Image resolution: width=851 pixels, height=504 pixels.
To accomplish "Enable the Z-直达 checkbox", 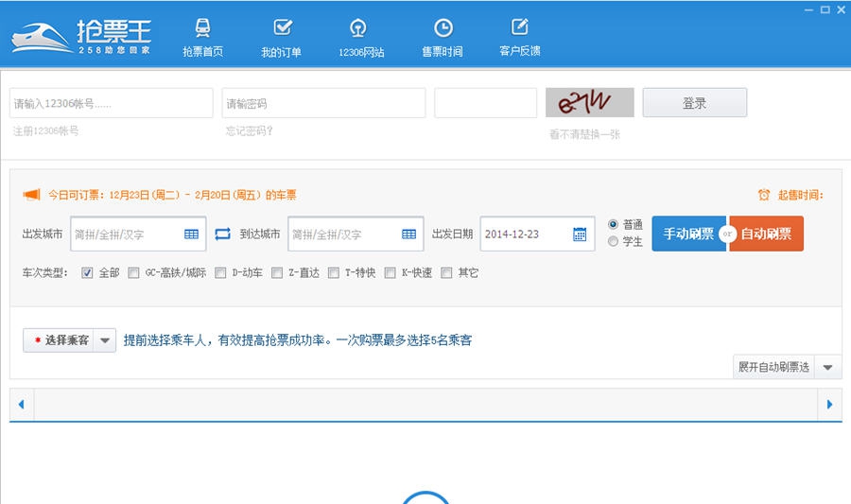I will (277, 273).
